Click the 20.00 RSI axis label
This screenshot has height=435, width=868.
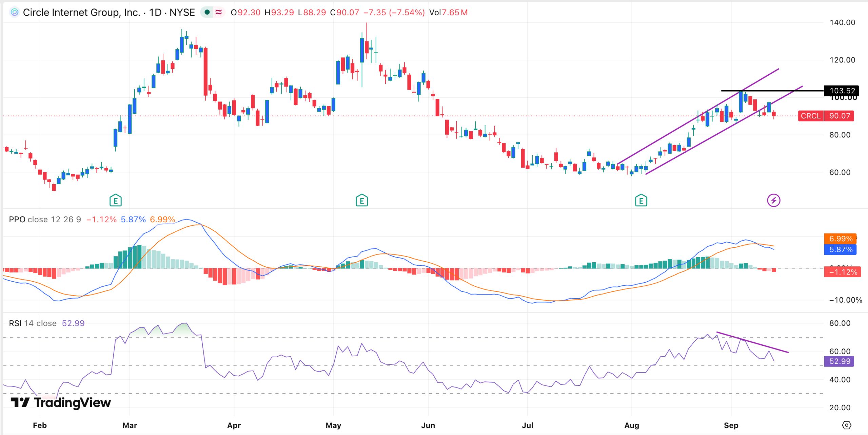pos(840,408)
